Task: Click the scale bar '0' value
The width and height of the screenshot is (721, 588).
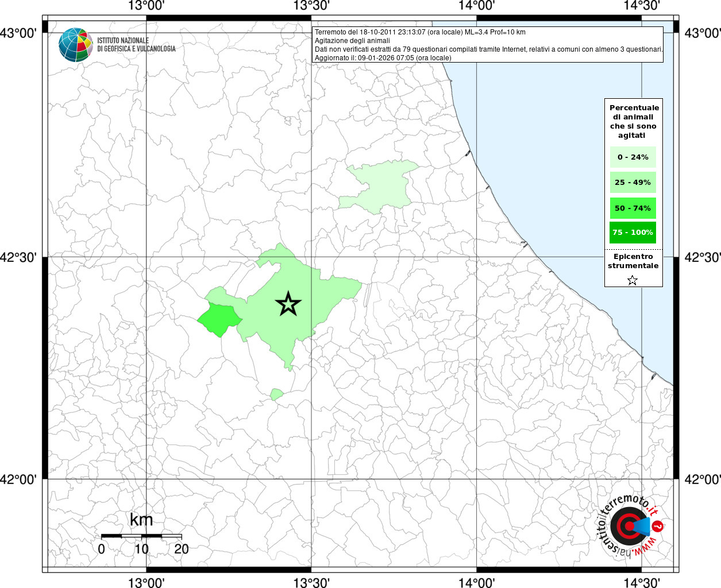Action: pyautogui.click(x=102, y=549)
